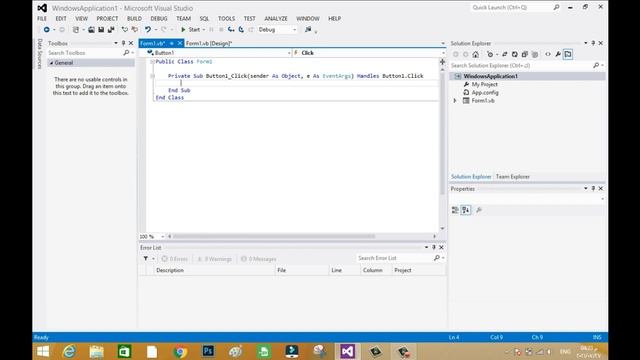The height and width of the screenshot is (360, 640).
Task: Switch to Form1.vb [Design] tab
Action: pyautogui.click(x=209, y=43)
